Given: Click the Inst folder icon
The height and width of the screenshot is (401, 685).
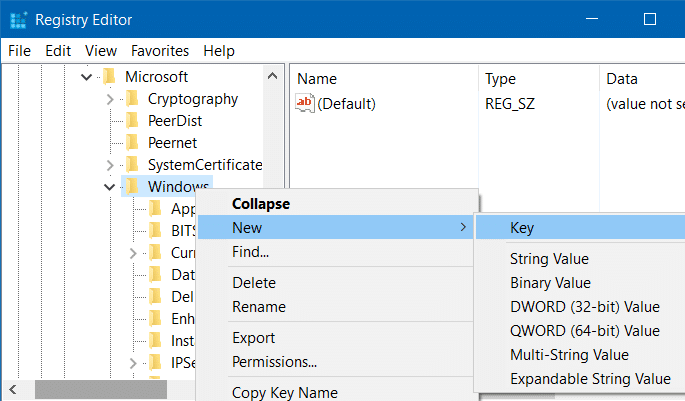Looking at the screenshot, I should pyautogui.click(x=156, y=340).
